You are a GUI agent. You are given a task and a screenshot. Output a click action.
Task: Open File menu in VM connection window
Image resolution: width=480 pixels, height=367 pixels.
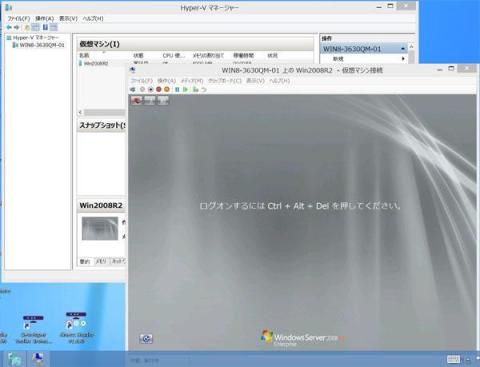[142, 81]
